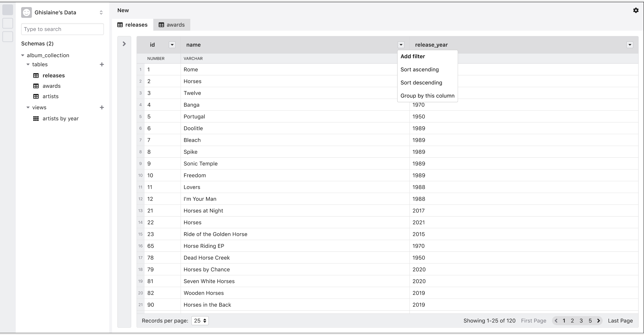Open the release_year column dropdown arrow

630,45
